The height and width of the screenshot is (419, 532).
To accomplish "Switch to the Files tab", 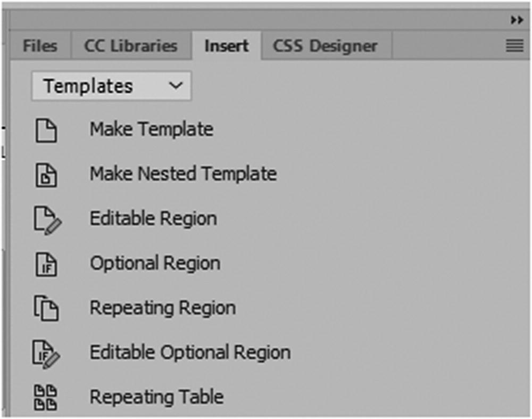I will pos(40,46).
